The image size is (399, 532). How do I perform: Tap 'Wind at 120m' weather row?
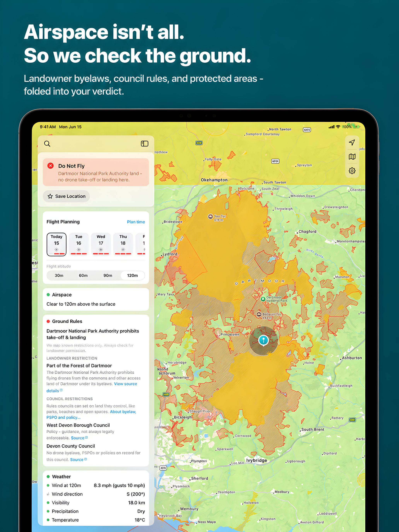[96, 485]
